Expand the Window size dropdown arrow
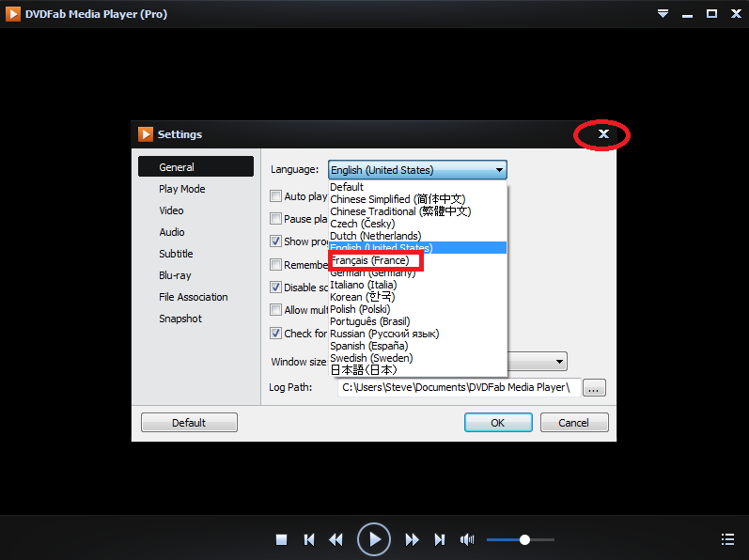 point(559,362)
